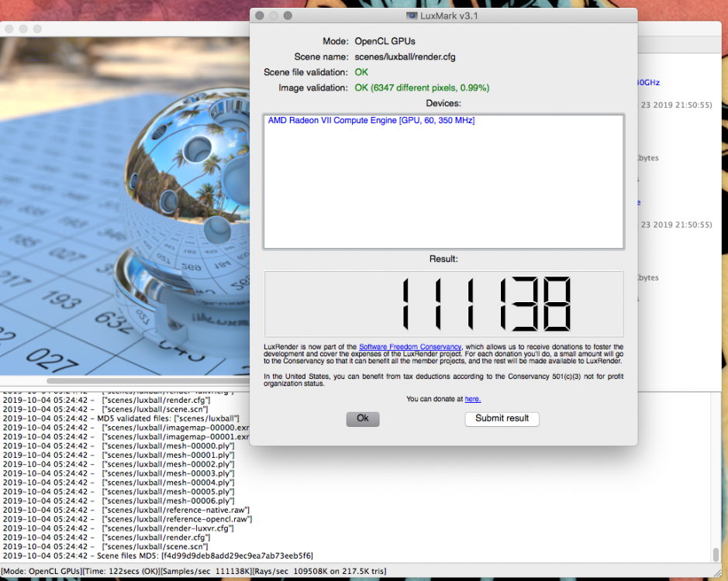Click the red close button of LuxMark v3.1 dialog

coord(260,15)
